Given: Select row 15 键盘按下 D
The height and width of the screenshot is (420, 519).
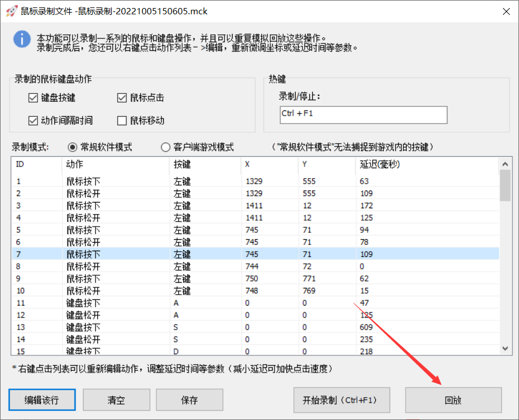Looking at the screenshot, I should pos(255,351).
